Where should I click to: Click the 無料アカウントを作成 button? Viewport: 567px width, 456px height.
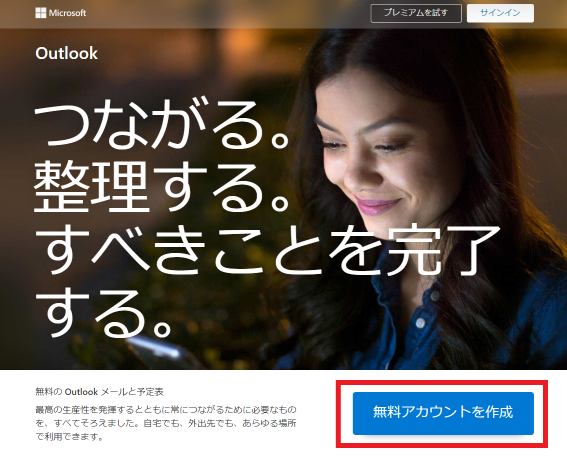443,413
